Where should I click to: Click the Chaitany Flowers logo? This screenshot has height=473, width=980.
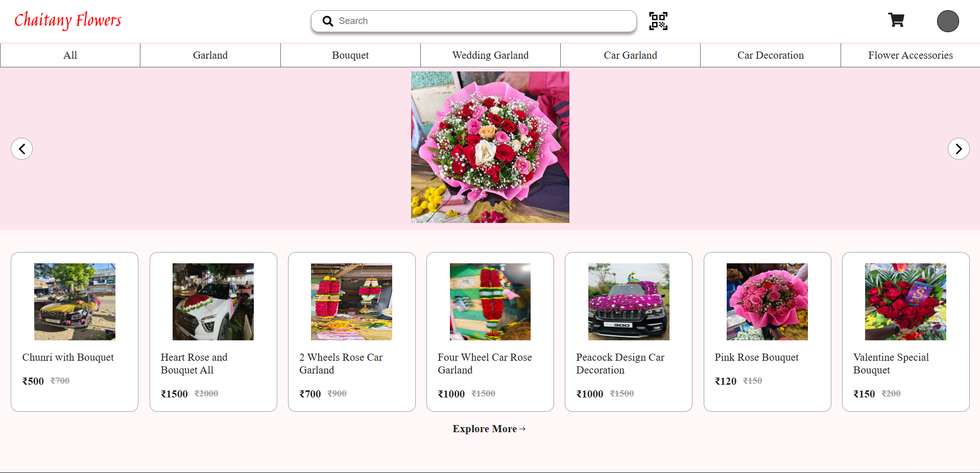(68, 20)
